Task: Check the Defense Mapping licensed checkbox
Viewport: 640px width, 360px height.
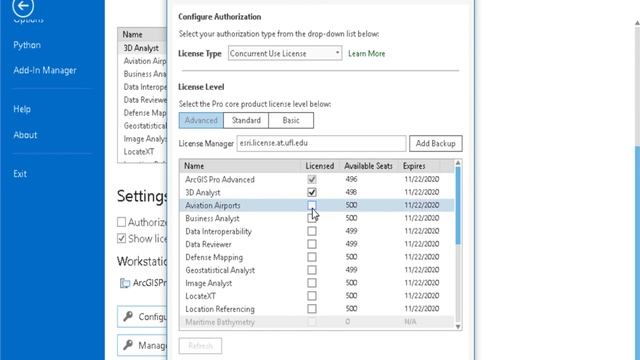Action: point(312,257)
